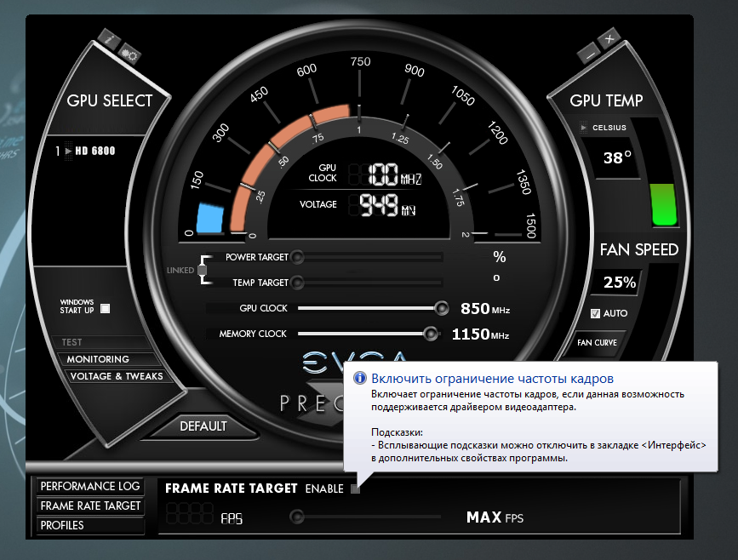Click the 38° GPU temperature reading

[617, 157]
